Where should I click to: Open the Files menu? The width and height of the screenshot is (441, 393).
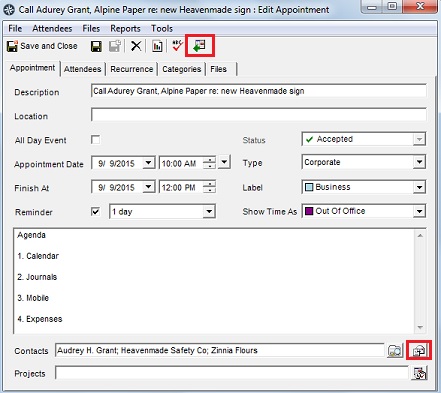tap(91, 29)
